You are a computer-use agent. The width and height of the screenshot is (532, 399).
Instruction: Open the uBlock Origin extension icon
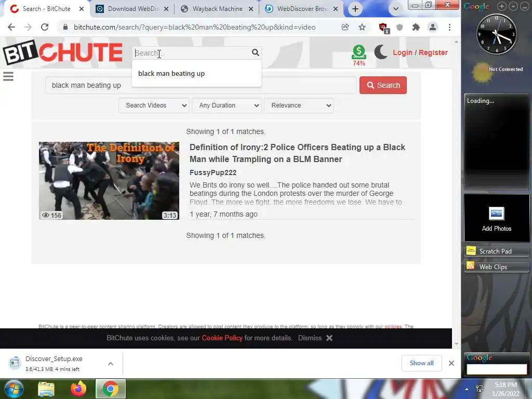383,28
